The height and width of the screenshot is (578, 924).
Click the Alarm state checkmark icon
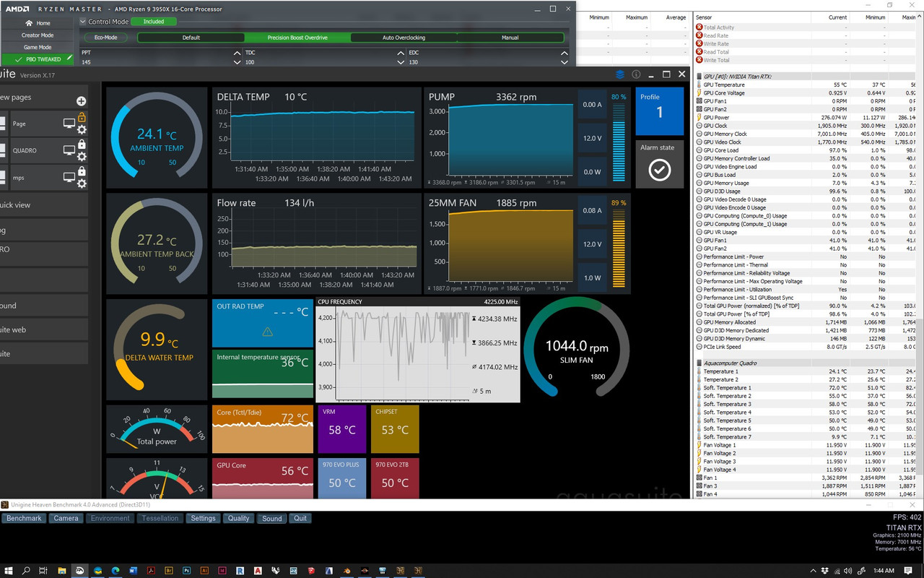point(659,169)
